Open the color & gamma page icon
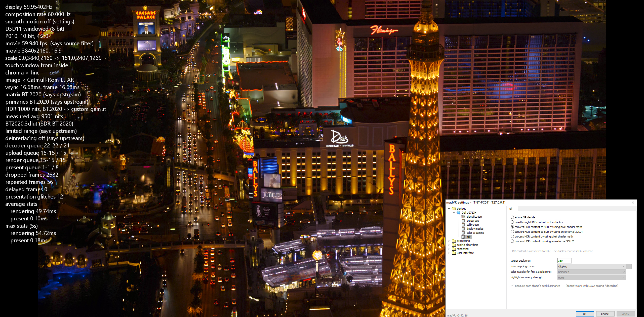The height and width of the screenshot is (317, 644). [x=463, y=233]
